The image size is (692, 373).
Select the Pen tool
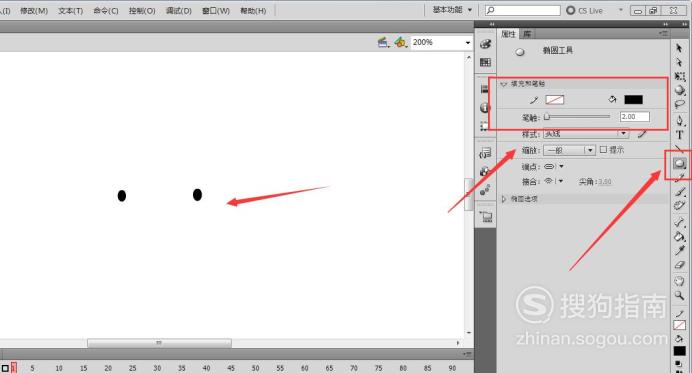tap(680, 120)
